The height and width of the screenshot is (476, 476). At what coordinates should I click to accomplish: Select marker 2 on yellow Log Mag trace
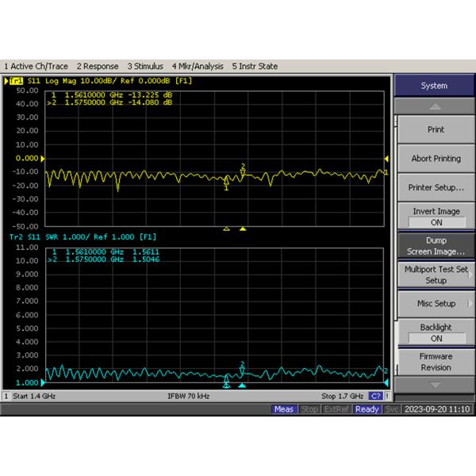(243, 167)
